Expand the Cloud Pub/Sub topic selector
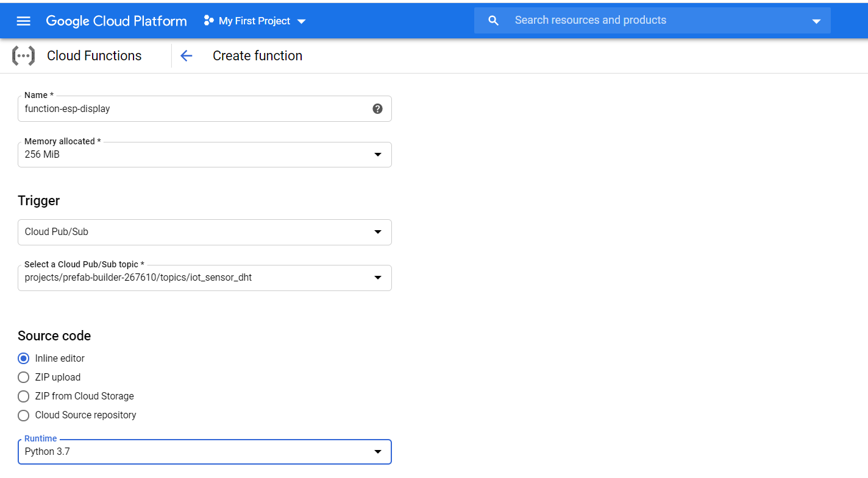The height and width of the screenshot is (478, 868). coord(205,278)
